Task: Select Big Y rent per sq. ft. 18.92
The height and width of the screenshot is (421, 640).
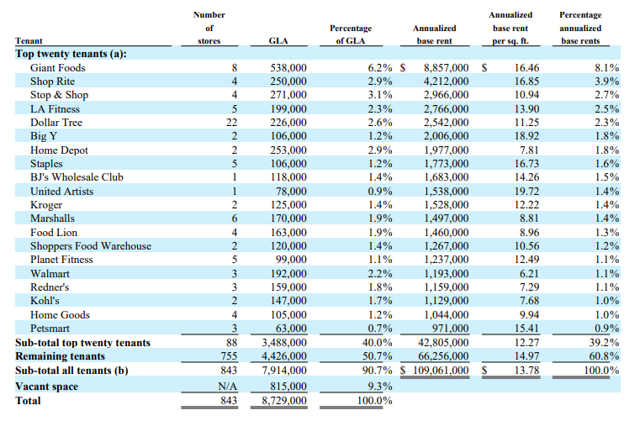Action: [x=527, y=136]
